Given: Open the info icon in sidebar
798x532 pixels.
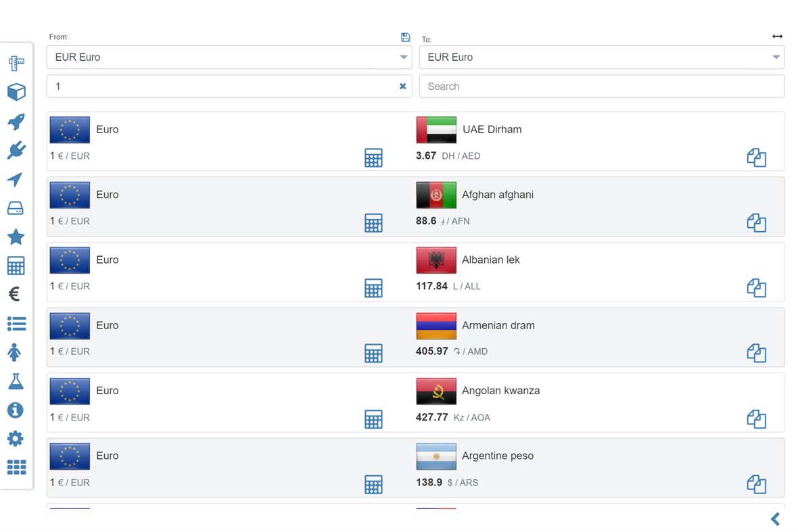Looking at the screenshot, I should (x=16, y=410).
